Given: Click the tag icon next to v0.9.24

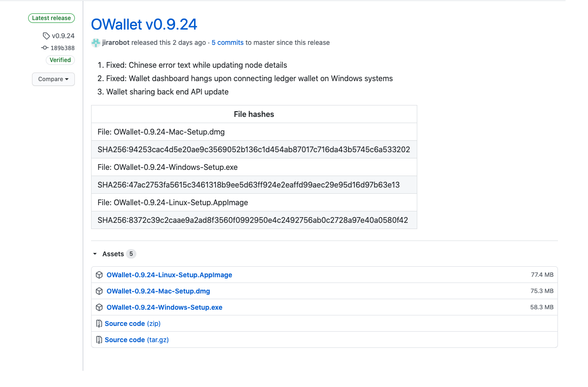Looking at the screenshot, I should click(x=46, y=36).
